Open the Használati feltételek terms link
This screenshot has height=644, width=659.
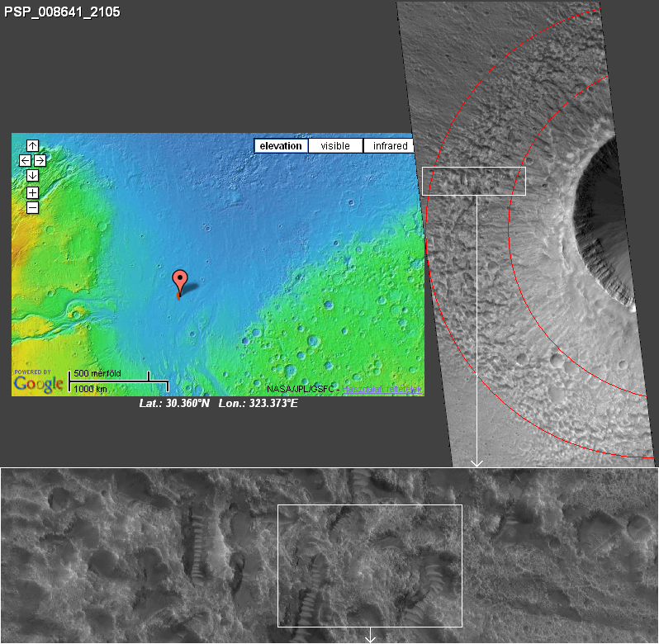pyautogui.click(x=383, y=389)
